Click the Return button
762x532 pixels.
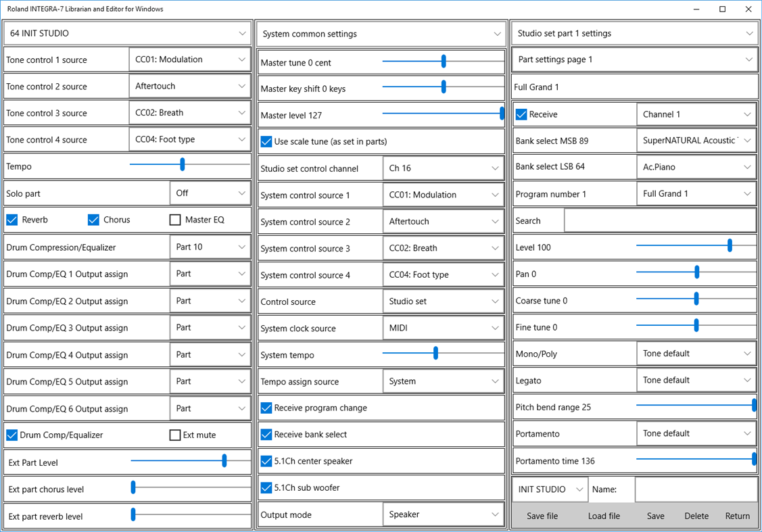pos(738,516)
